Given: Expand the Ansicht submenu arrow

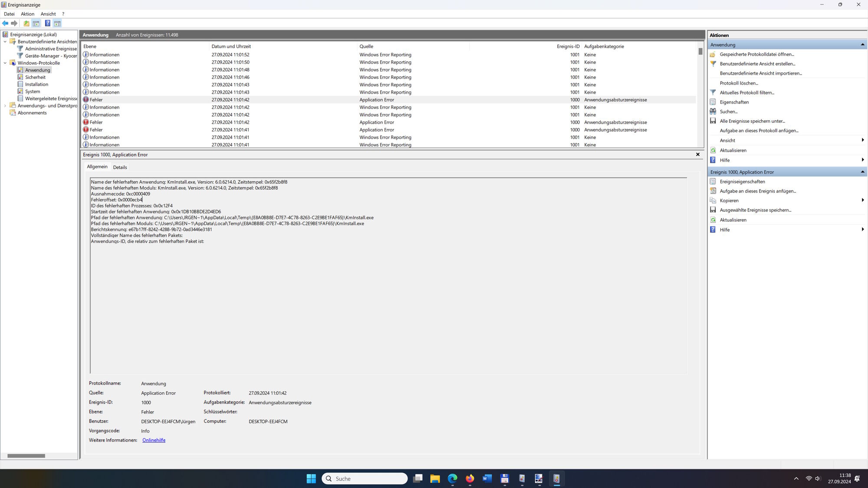Looking at the screenshot, I should point(862,140).
